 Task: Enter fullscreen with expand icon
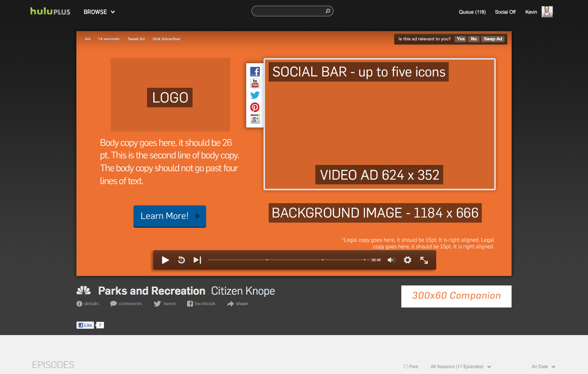pyautogui.click(x=424, y=260)
